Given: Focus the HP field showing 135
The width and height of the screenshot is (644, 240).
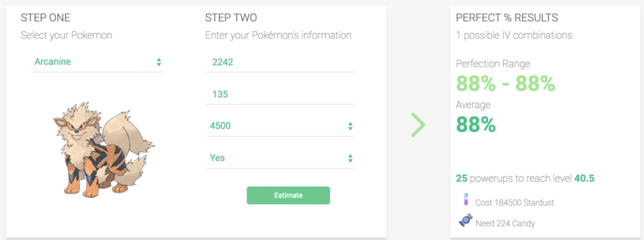Looking at the screenshot, I should click(x=280, y=94).
